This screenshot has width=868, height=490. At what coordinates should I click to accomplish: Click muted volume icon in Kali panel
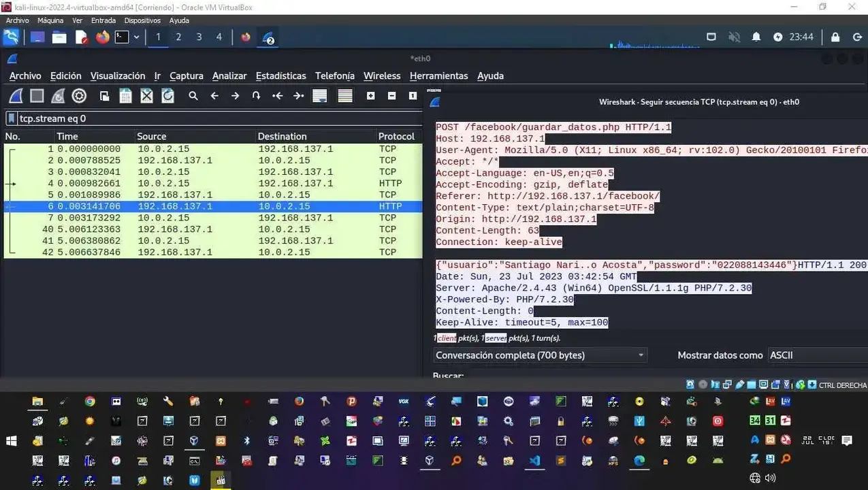point(734,37)
